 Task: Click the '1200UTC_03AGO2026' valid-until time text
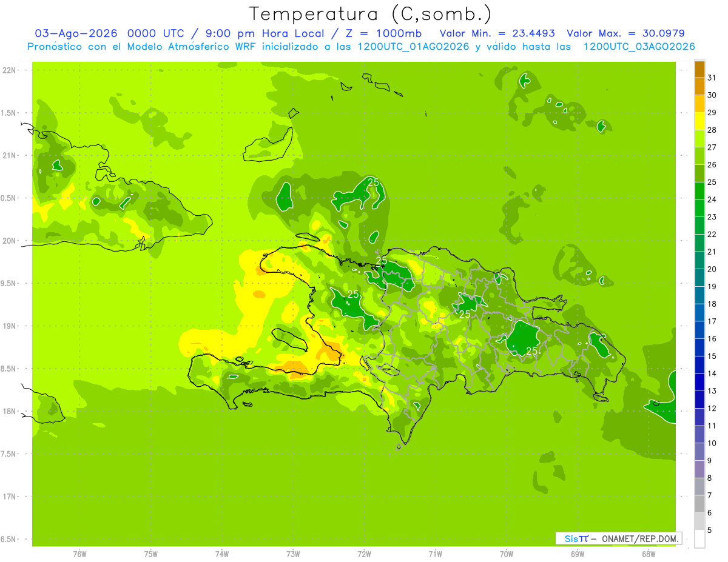click(x=639, y=47)
